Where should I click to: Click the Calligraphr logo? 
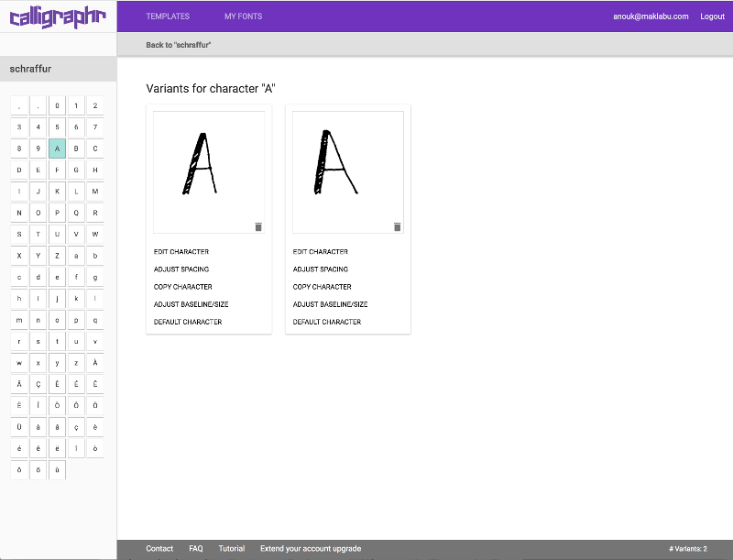[57, 16]
